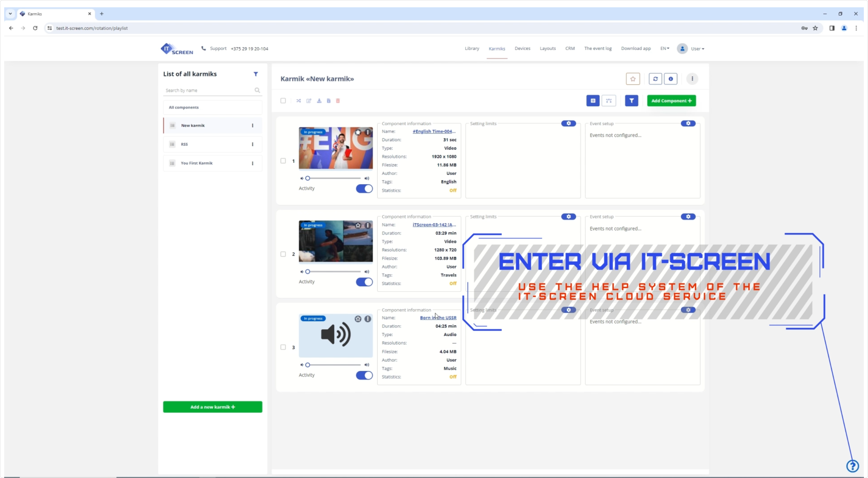The image size is (868, 478).
Task: Click the blue filter button beside Add Component
Action: coord(631,101)
